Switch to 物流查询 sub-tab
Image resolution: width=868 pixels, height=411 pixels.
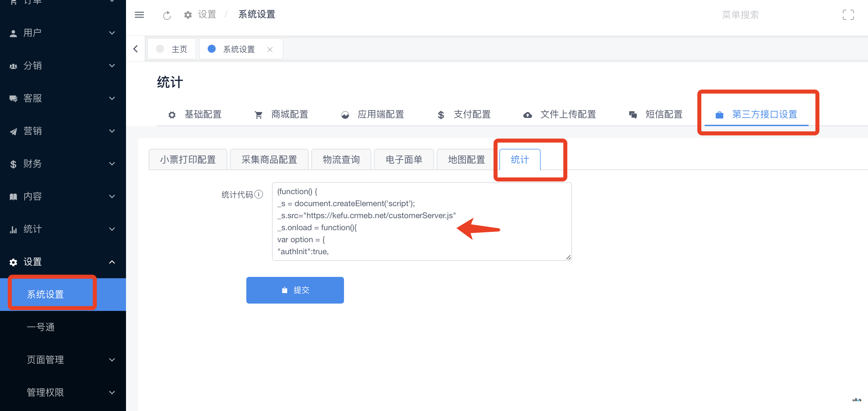tap(341, 159)
